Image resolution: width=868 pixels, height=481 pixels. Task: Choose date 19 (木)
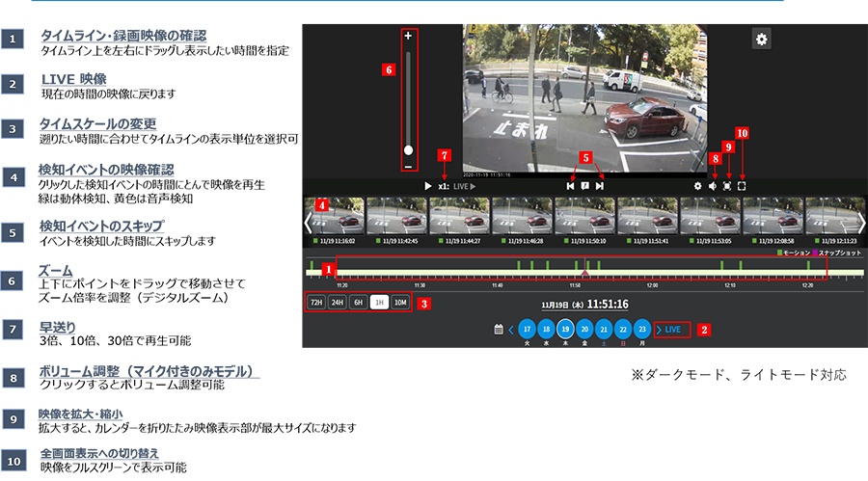[565, 329]
